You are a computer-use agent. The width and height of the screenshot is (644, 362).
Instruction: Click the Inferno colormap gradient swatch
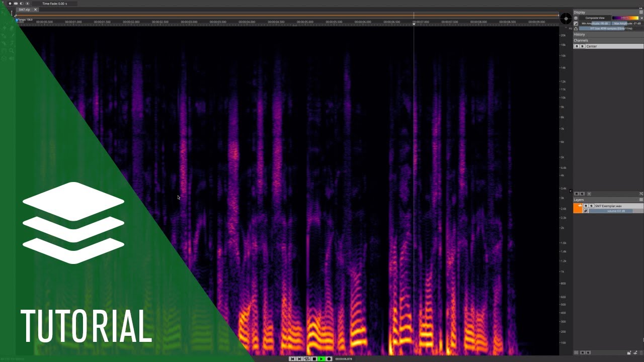(625, 18)
